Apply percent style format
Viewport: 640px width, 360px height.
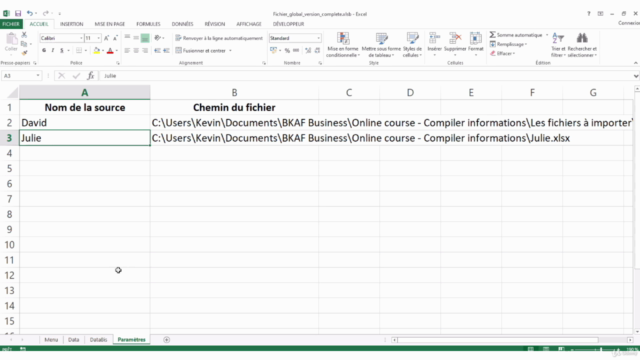[287, 51]
